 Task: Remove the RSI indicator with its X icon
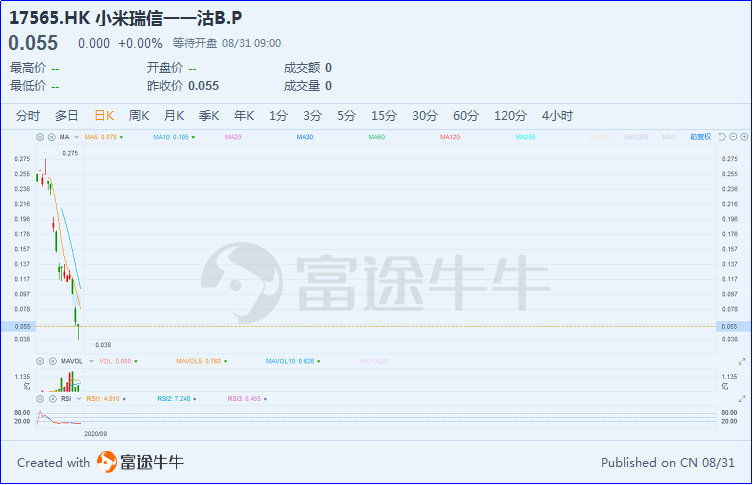point(53,399)
